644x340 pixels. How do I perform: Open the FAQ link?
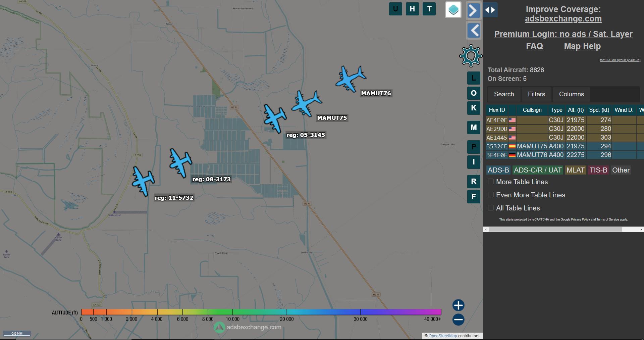point(534,46)
